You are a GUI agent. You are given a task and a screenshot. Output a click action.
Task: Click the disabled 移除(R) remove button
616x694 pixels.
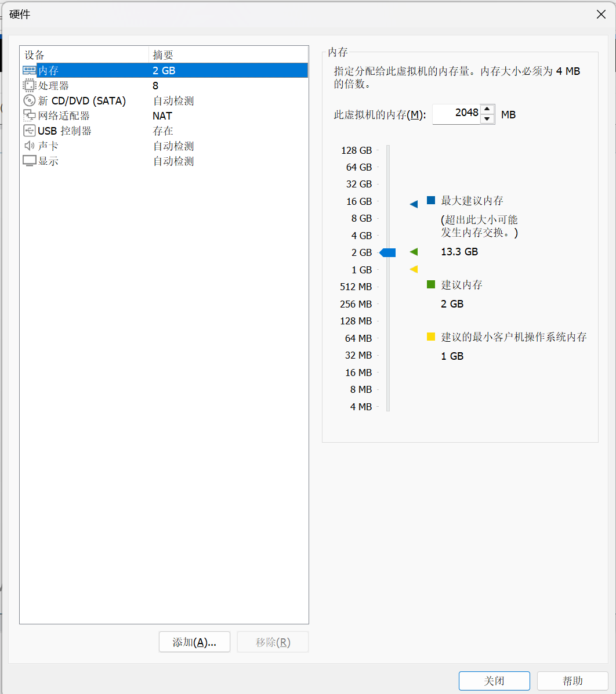pos(273,642)
